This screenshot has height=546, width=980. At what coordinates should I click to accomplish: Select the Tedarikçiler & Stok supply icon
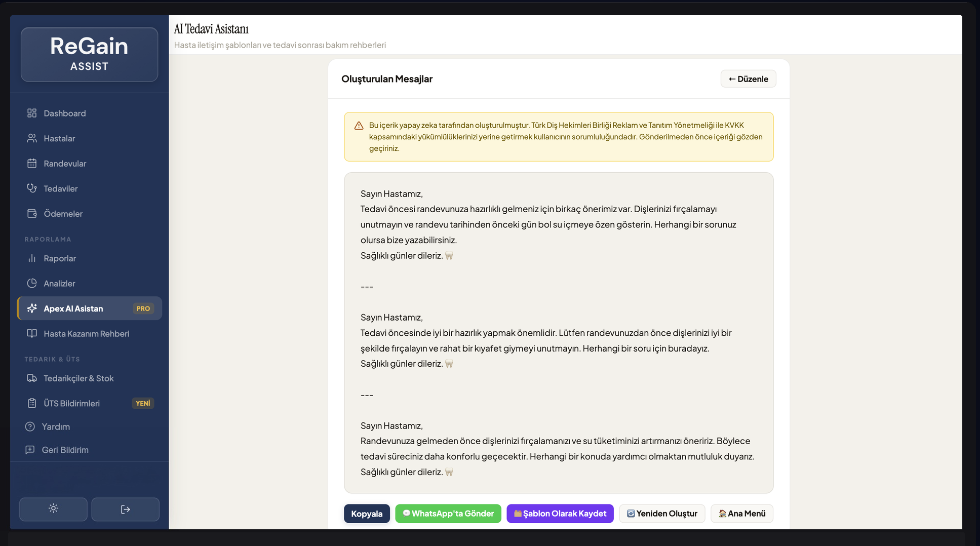point(32,378)
